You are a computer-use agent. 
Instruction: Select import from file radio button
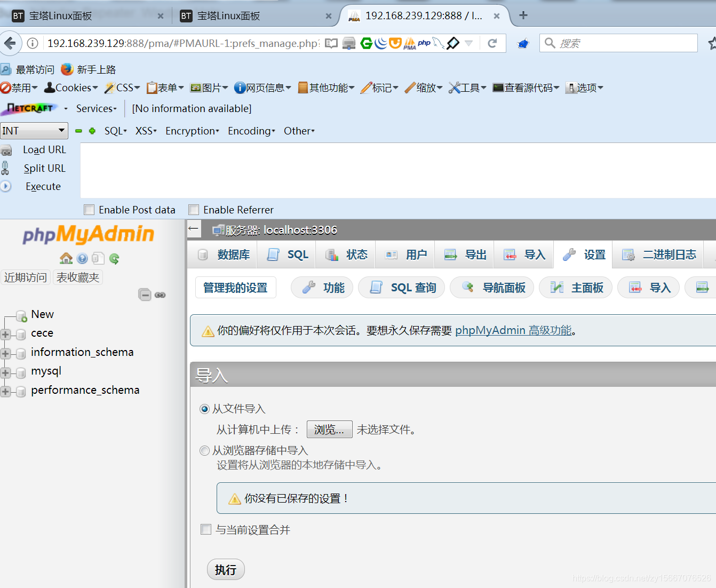pyautogui.click(x=204, y=409)
